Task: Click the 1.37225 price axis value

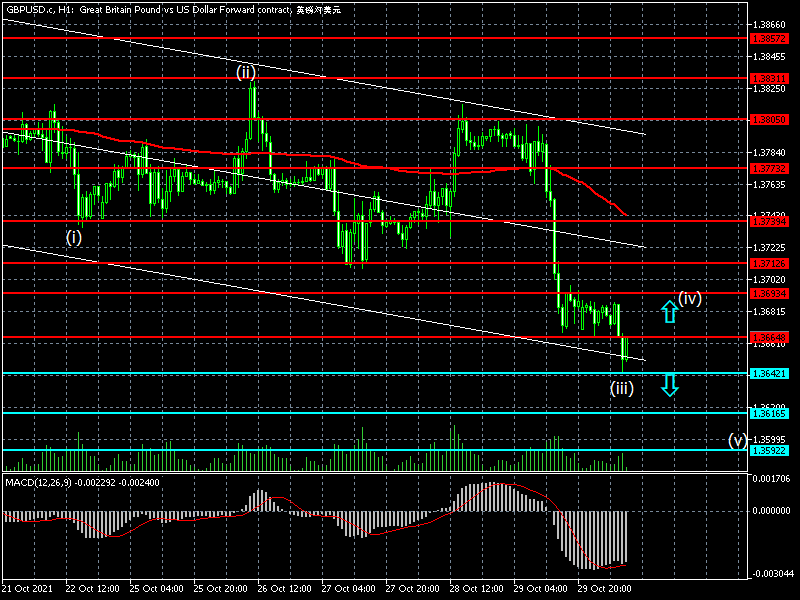Action: click(769, 248)
